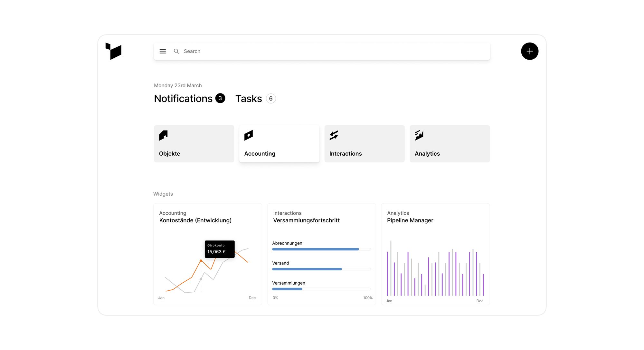Select the Analytics chart icon
Image resolution: width=644 pixels, height=350 pixels.
coord(419,135)
